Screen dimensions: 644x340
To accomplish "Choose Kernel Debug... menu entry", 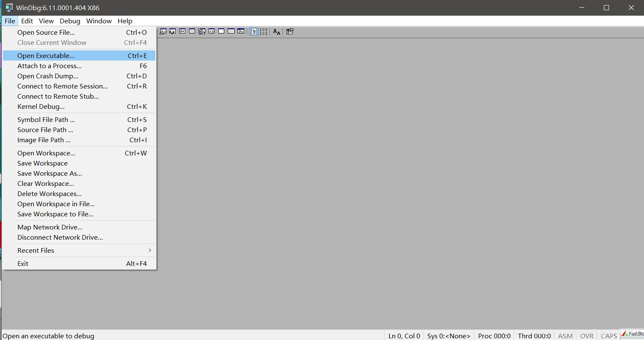I will tap(79, 106).
